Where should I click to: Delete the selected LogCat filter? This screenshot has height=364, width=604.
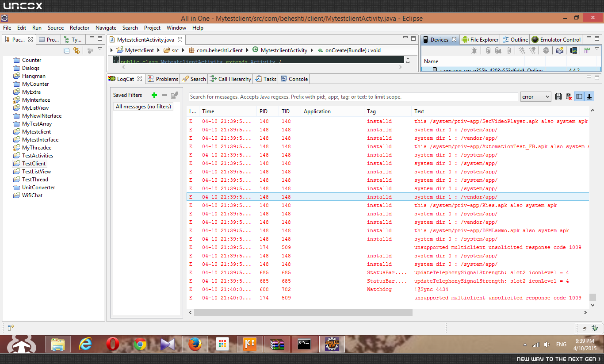pyautogui.click(x=164, y=95)
